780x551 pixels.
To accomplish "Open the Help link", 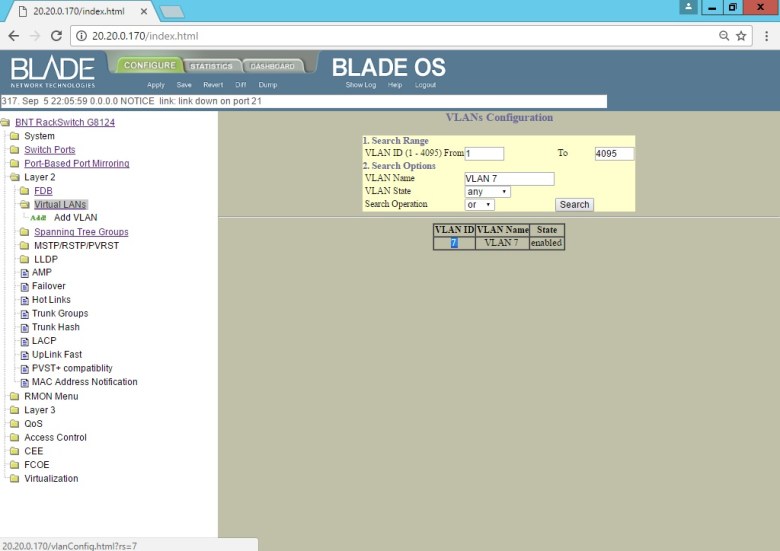I will point(395,85).
